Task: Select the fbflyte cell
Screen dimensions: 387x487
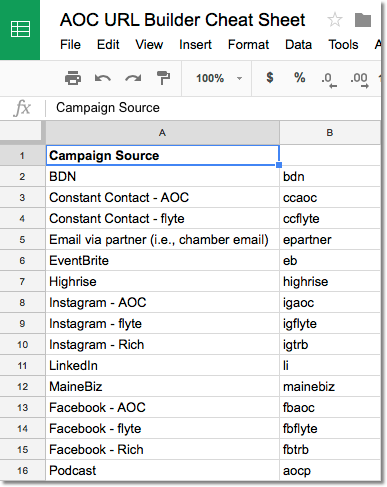Action: (x=330, y=428)
